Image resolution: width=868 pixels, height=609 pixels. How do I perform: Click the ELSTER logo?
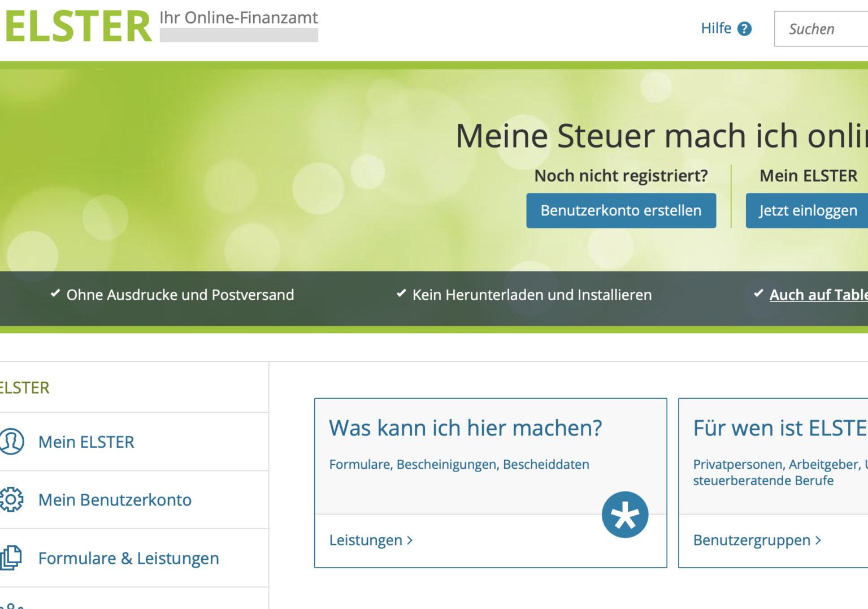click(79, 27)
